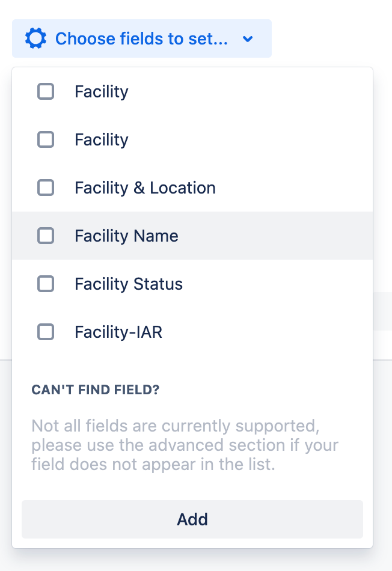Click the first Facility label text

click(101, 92)
